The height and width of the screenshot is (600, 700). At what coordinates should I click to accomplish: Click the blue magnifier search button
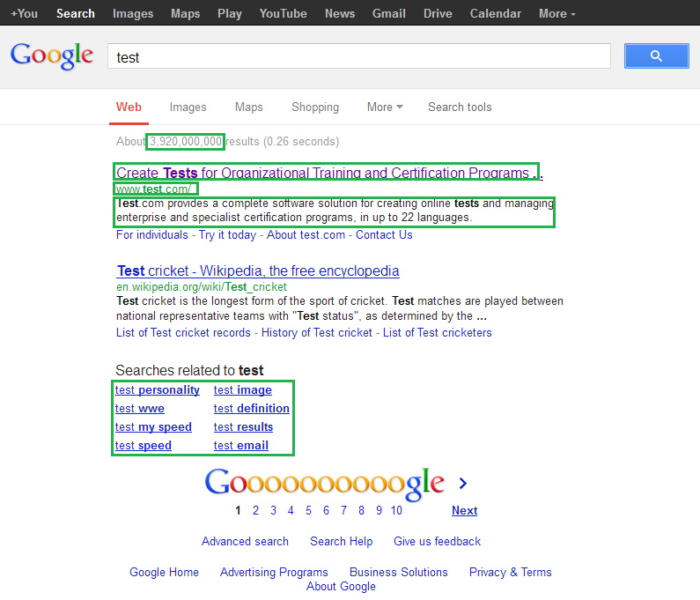pyautogui.click(x=656, y=56)
